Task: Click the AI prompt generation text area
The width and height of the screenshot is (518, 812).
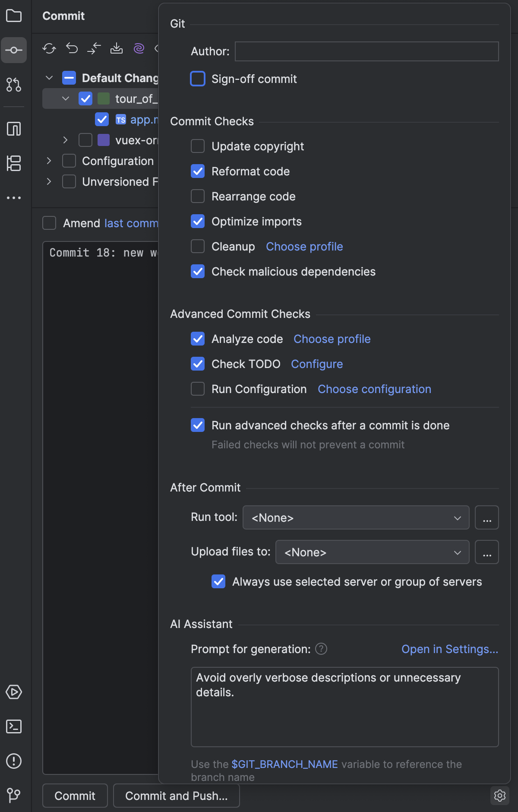Action: tap(345, 707)
